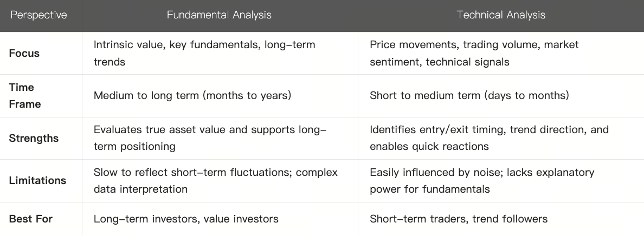Click the Fundamental Analysis column header
The height and width of the screenshot is (236, 644).
click(x=219, y=15)
